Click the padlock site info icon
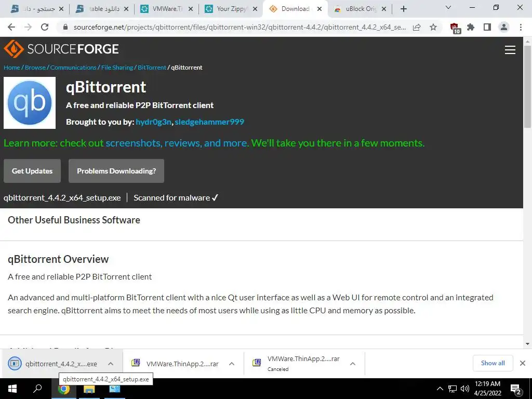Image resolution: width=532 pixels, height=399 pixels. pyautogui.click(x=65, y=27)
